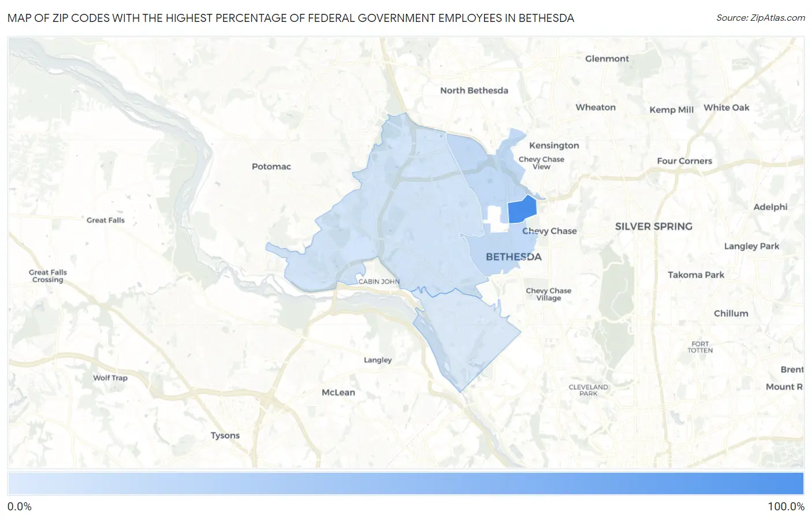Click the Chevy Chase View label
This screenshot has height=519, width=812.
541,163
